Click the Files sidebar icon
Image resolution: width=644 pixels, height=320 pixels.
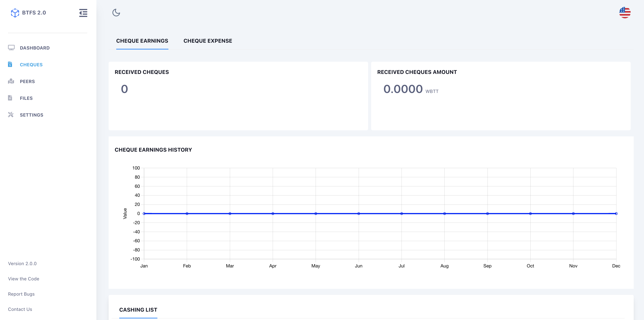click(10, 98)
